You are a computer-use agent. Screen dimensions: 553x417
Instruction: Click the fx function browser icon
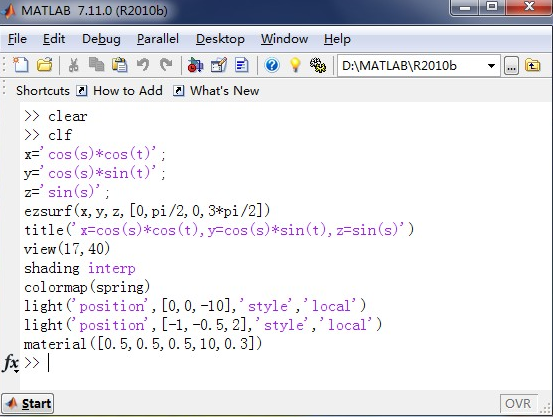(11, 363)
